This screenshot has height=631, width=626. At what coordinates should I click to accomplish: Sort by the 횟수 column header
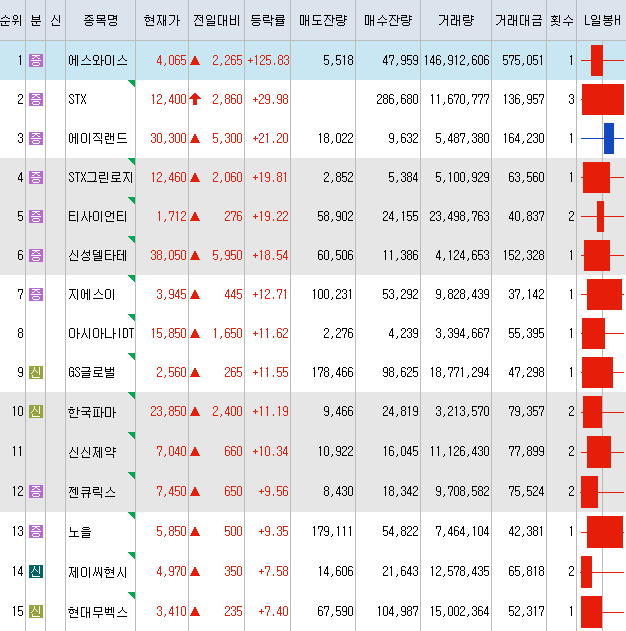pos(562,20)
